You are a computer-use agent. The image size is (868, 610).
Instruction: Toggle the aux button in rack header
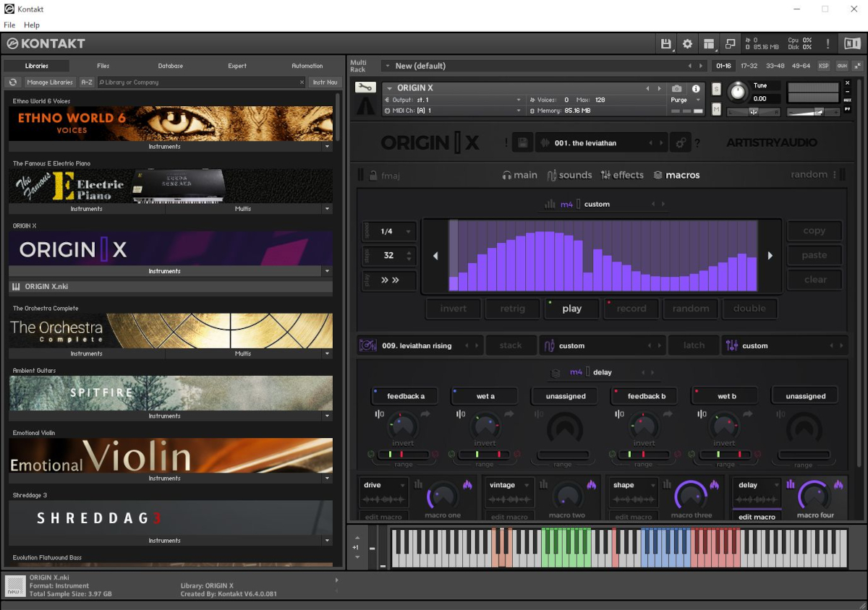[842, 66]
